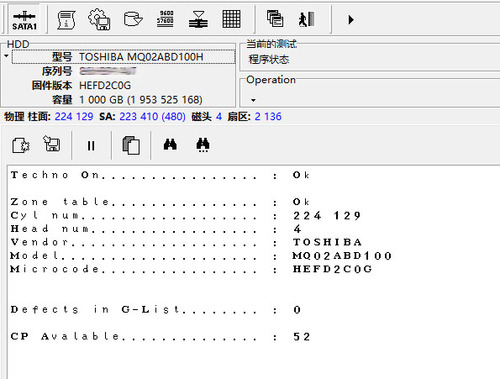Click the gear with floppy disk icon

click(x=99, y=19)
